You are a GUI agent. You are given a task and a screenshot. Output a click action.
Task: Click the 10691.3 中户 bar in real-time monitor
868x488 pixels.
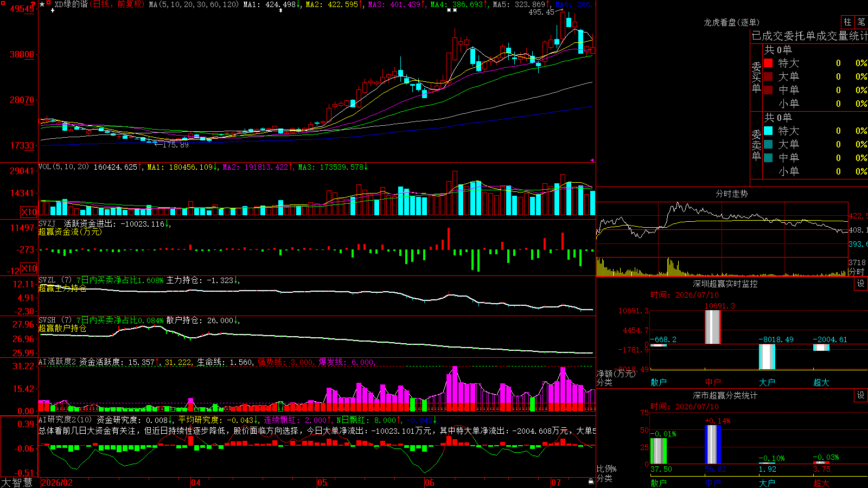[713, 327]
